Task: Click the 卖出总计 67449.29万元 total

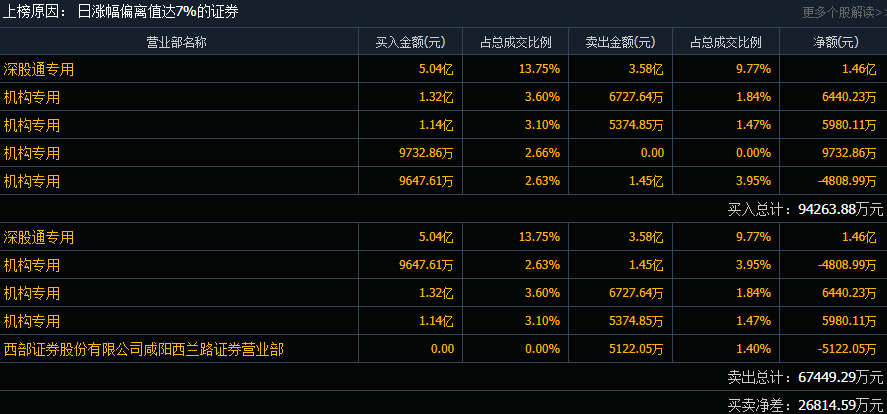Action: click(806, 377)
